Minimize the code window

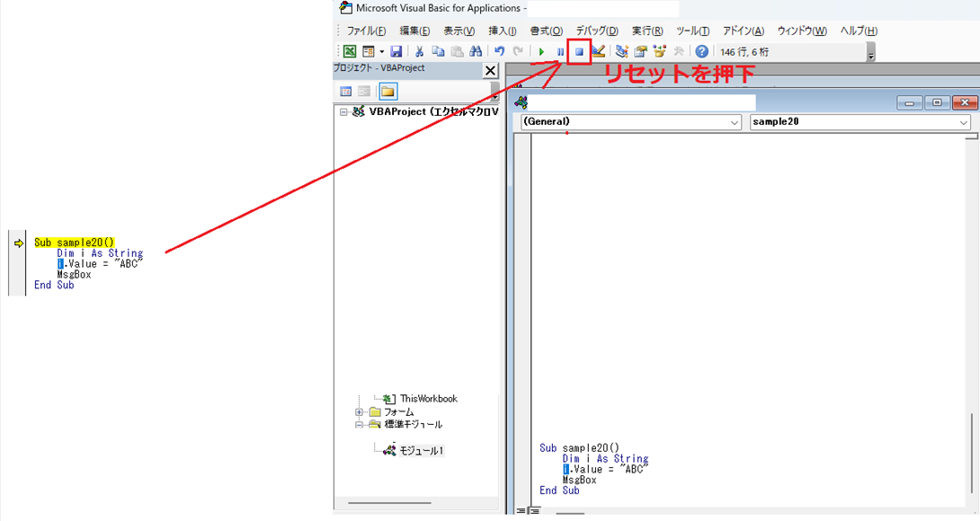click(x=909, y=102)
